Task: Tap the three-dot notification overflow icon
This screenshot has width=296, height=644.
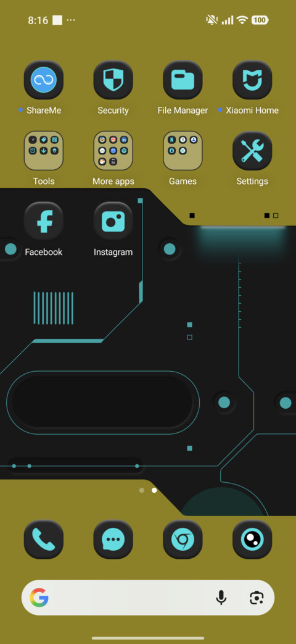Action: coord(71,20)
